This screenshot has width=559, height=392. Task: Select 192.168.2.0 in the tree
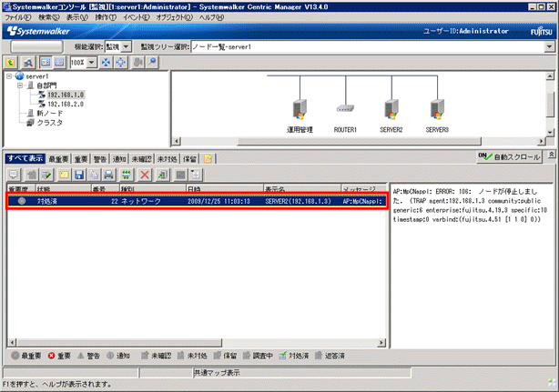[66, 104]
